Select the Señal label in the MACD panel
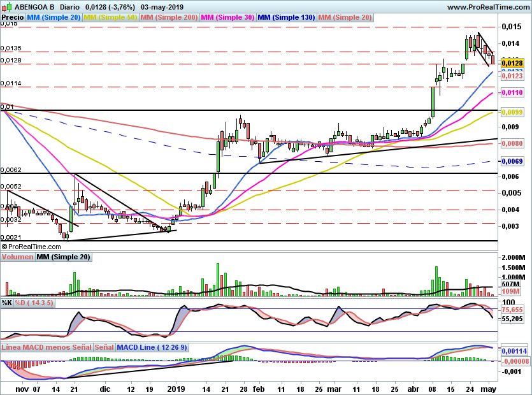 (x=104, y=347)
